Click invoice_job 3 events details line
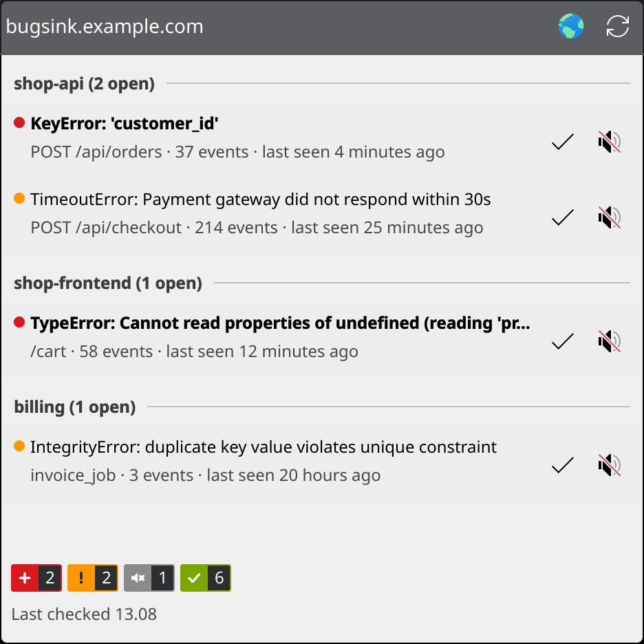The height and width of the screenshot is (644, 644). (x=205, y=475)
